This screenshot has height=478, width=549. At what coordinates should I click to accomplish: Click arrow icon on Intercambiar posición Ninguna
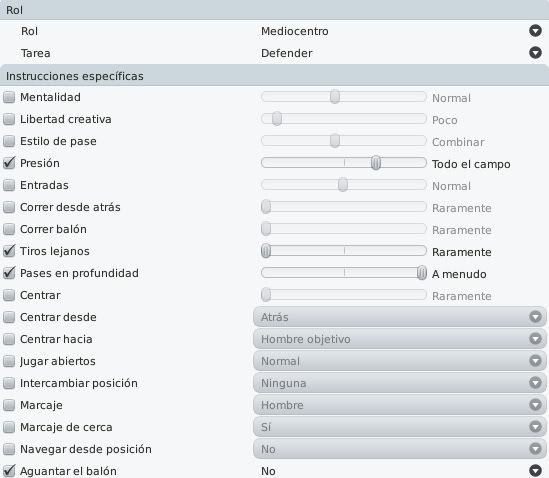point(535,383)
